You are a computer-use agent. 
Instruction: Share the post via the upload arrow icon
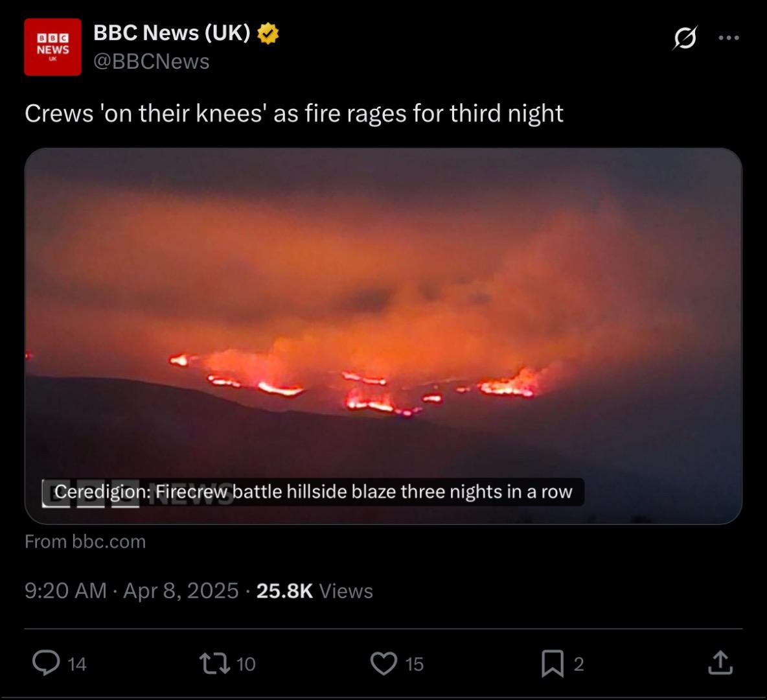click(720, 663)
